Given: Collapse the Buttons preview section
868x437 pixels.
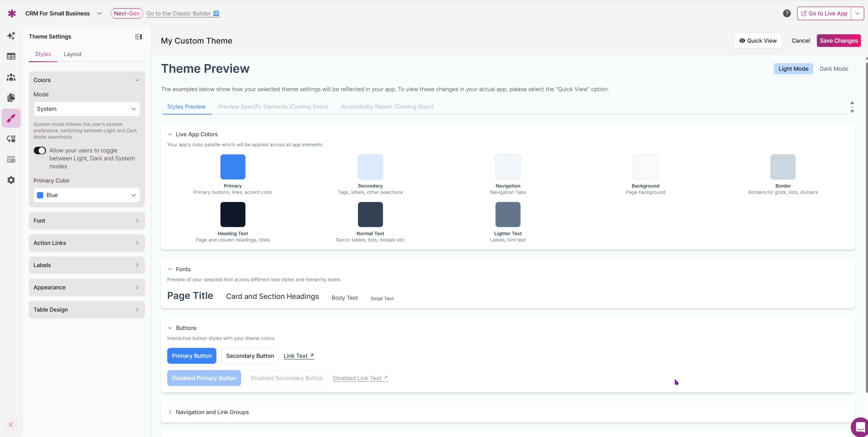Looking at the screenshot, I should pyautogui.click(x=170, y=328).
